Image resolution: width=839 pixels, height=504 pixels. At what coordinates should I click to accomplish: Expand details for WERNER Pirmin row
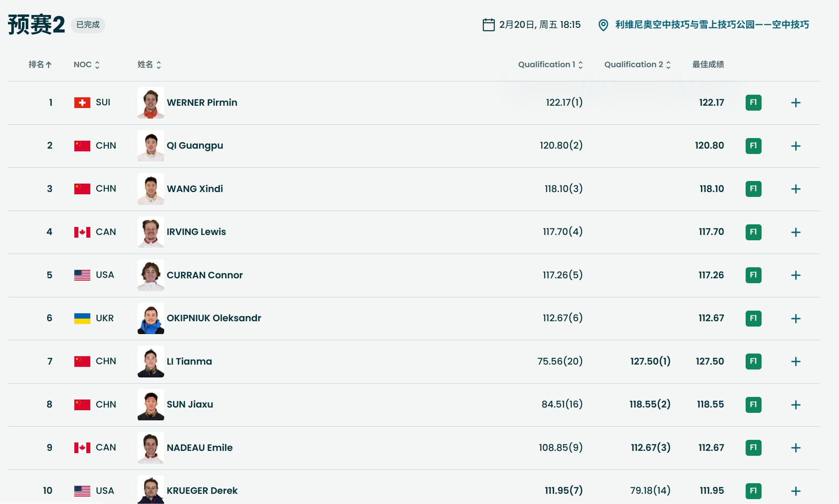pyautogui.click(x=796, y=103)
